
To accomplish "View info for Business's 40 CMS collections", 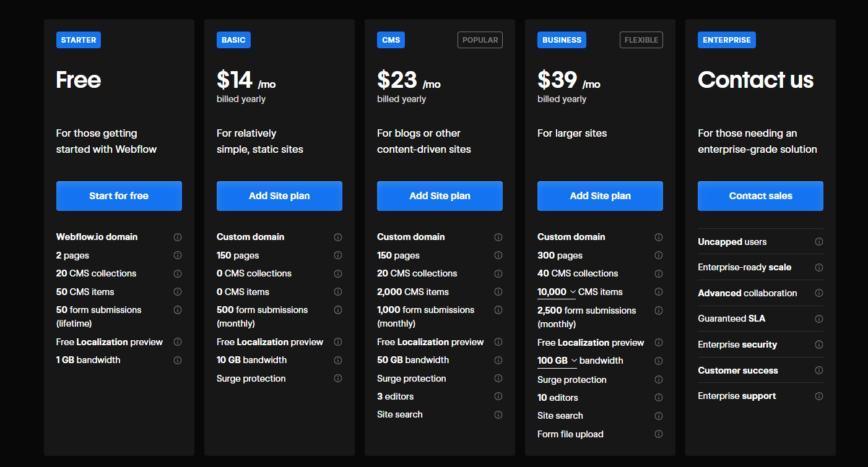I will pyautogui.click(x=658, y=273).
